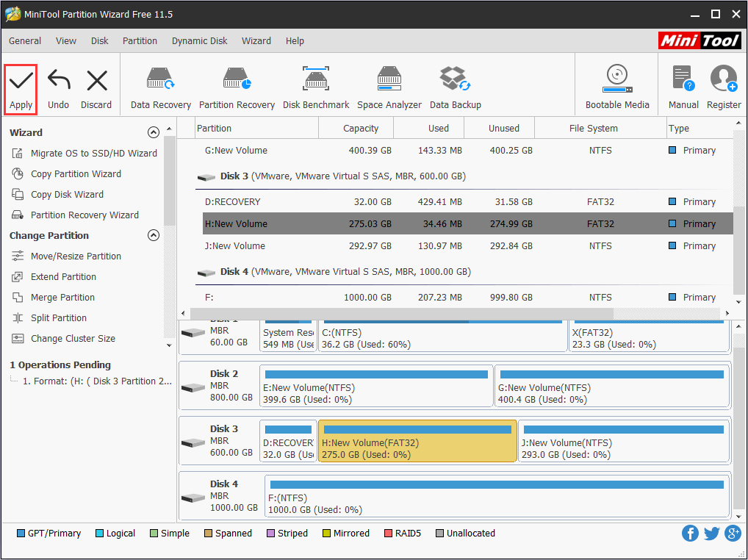
Task: Choose Merge Partition
Action: [x=54, y=297]
